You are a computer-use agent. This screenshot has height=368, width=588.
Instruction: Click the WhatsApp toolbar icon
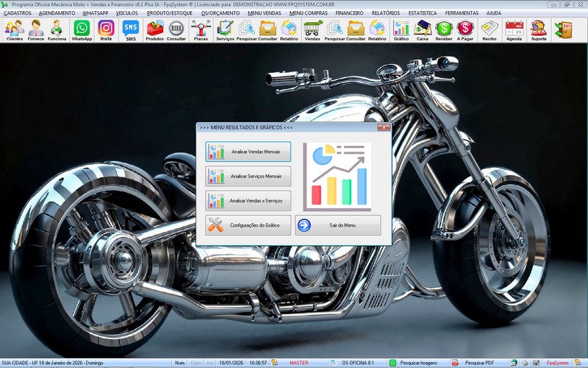click(x=82, y=29)
